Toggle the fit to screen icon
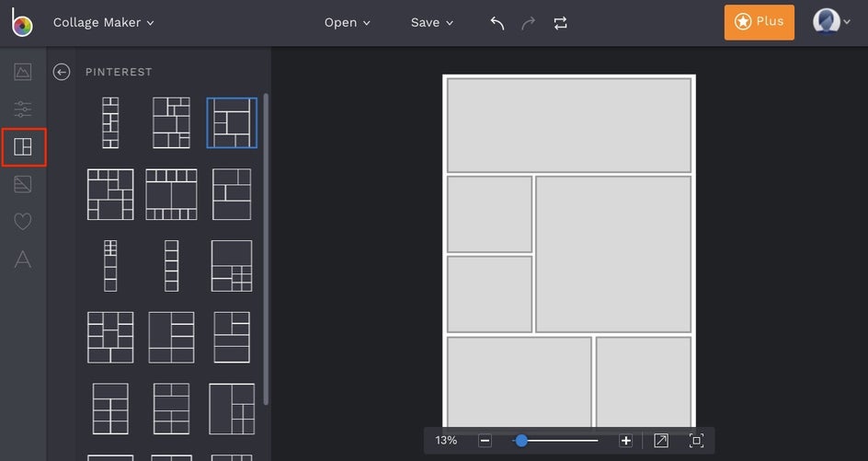868x461 pixels. pos(696,441)
